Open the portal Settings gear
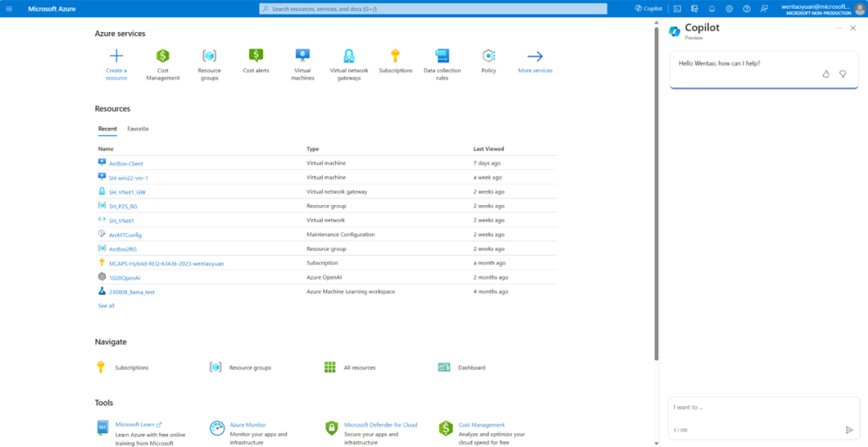The width and height of the screenshot is (868, 447). click(x=730, y=9)
